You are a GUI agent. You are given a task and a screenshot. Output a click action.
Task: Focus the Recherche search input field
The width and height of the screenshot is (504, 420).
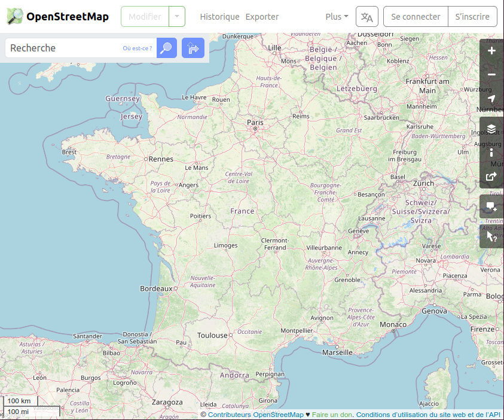[x=63, y=48]
